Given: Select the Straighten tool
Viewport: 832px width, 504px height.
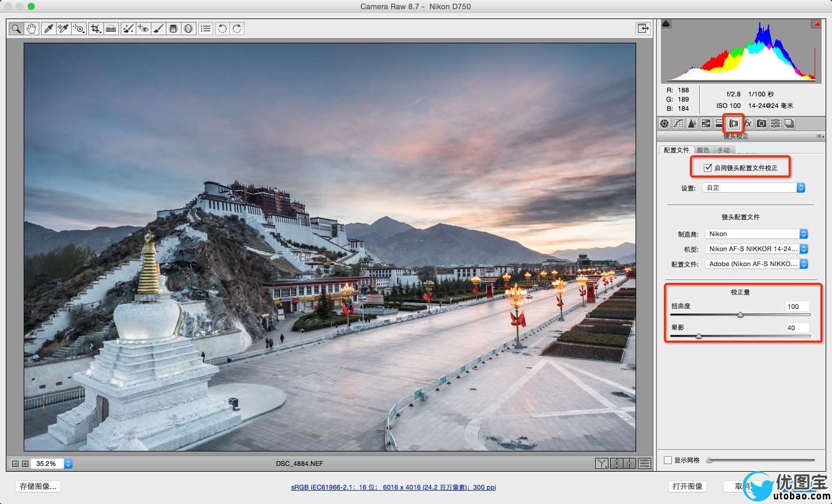Looking at the screenshot, I should (x=111, y=28).
